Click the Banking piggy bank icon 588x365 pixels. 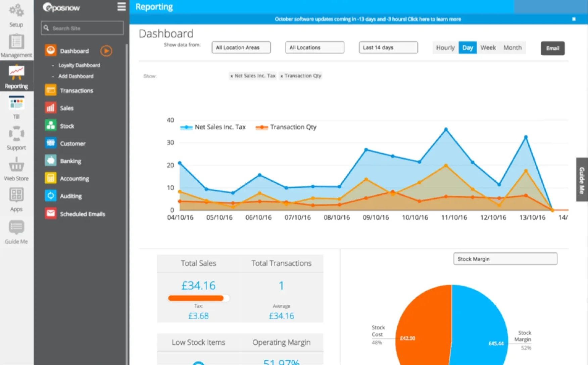51,161
